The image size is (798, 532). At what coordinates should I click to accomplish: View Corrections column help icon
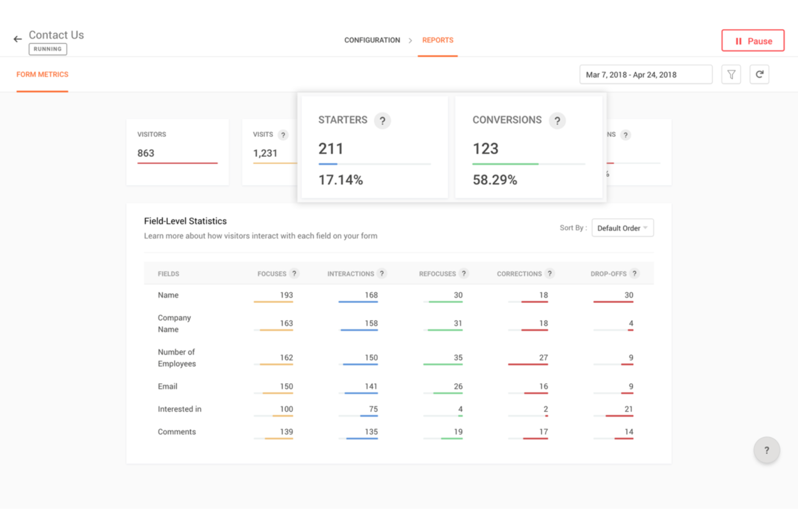click(550, 273)
